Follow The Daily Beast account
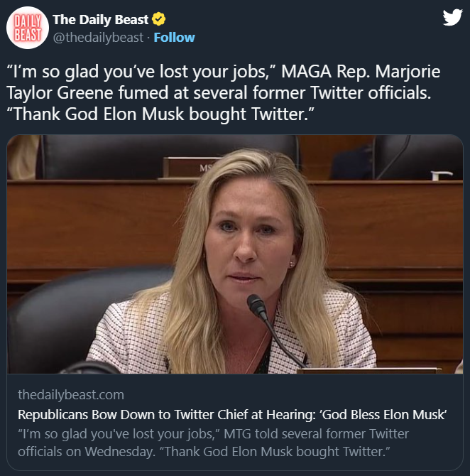Image resolution: width=470 pixels, height=476 pixels. click(174, 37)
